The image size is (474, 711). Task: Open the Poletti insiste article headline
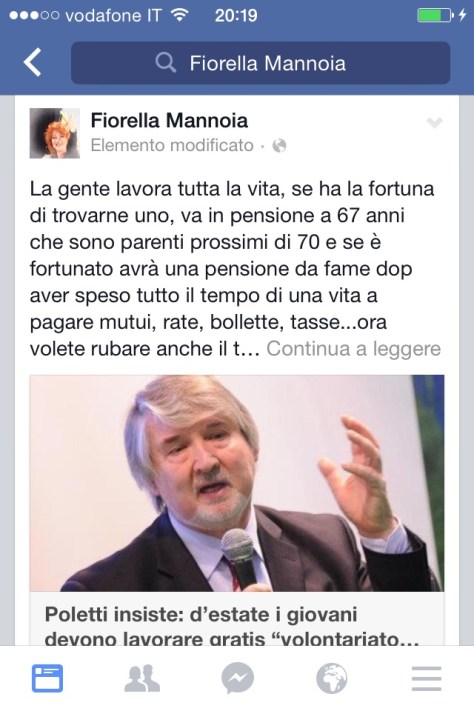tap(232, 626)
